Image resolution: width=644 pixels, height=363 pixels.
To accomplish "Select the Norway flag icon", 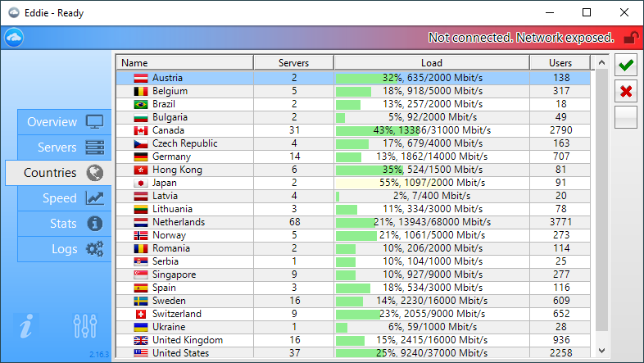I will pos(140,235).
